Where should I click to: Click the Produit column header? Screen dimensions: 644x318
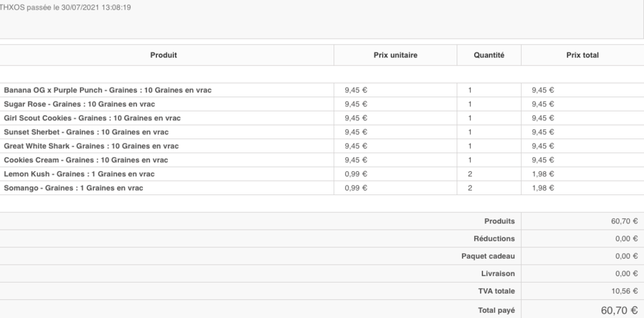click(164, 55)
